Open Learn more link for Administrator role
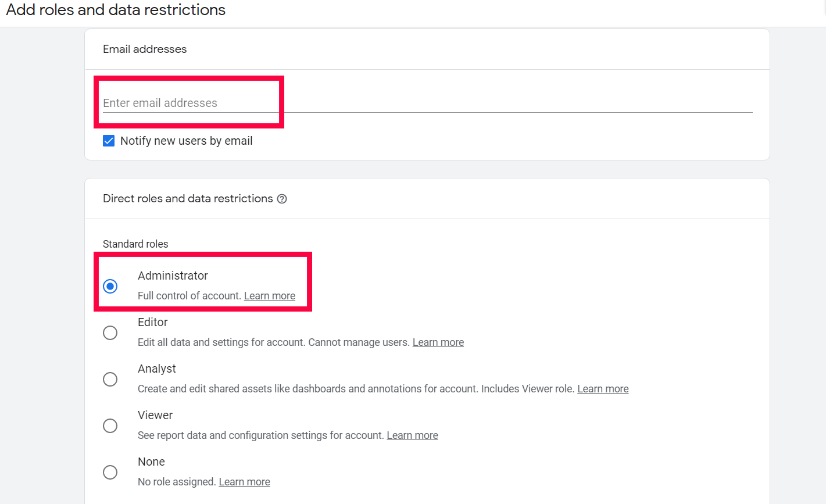This screenshot has width=826, height=504. point(270,296)
